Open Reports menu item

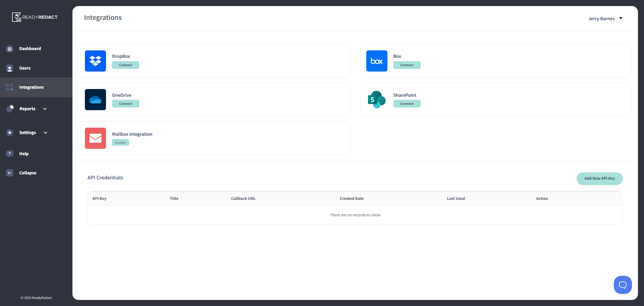click(28, 109)
